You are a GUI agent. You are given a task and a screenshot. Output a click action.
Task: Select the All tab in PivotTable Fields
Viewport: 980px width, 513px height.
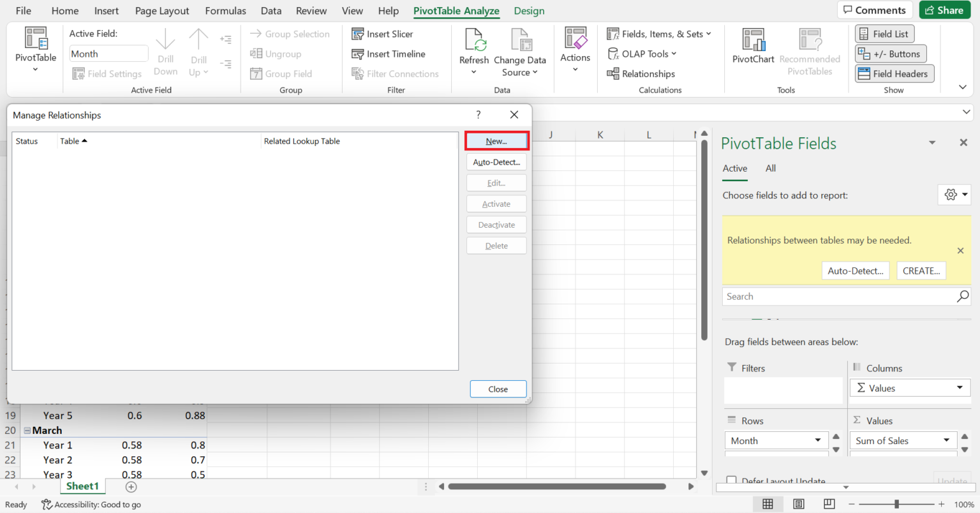pyautogui.click(x=770, y=168)
